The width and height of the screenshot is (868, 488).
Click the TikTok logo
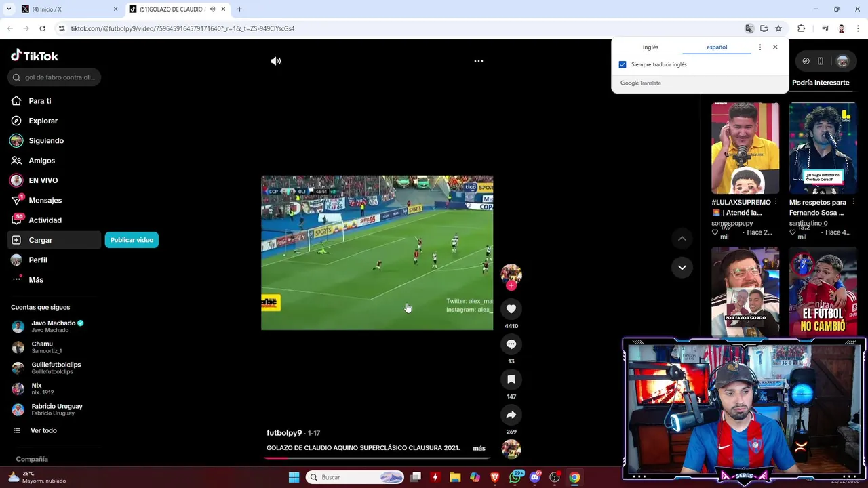tap(35, 56)
